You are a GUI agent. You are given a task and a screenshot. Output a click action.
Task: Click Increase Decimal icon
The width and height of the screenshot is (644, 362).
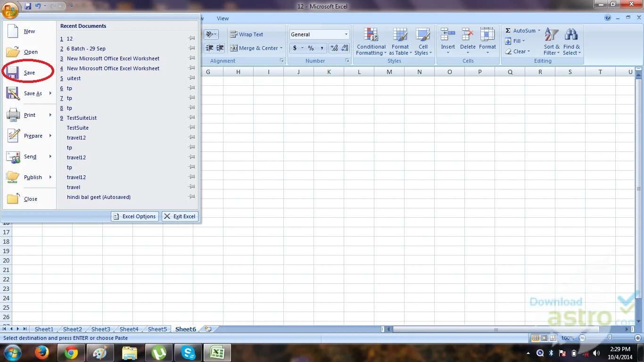pos(334,48)
